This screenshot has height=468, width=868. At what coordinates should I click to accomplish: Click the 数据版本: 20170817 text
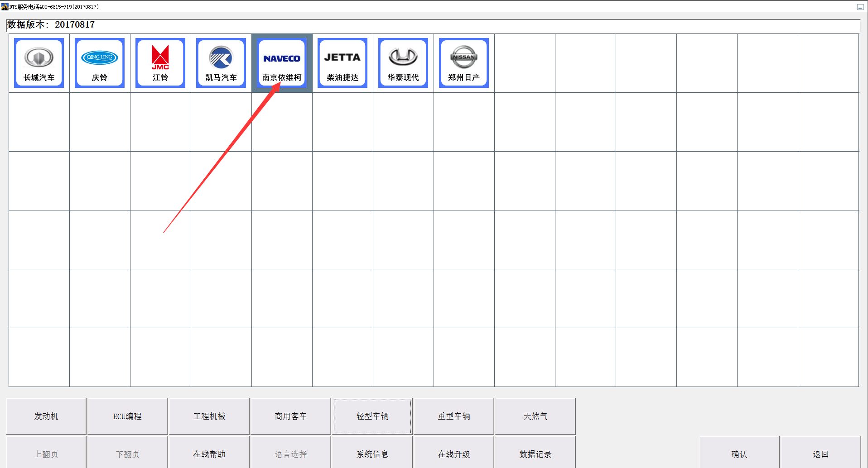(51, 24)
